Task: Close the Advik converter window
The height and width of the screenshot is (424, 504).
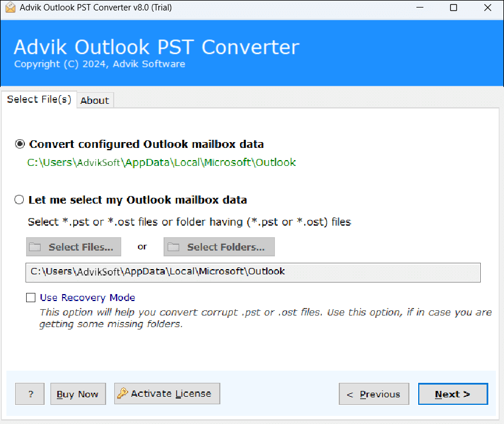Action: [488, 8]
